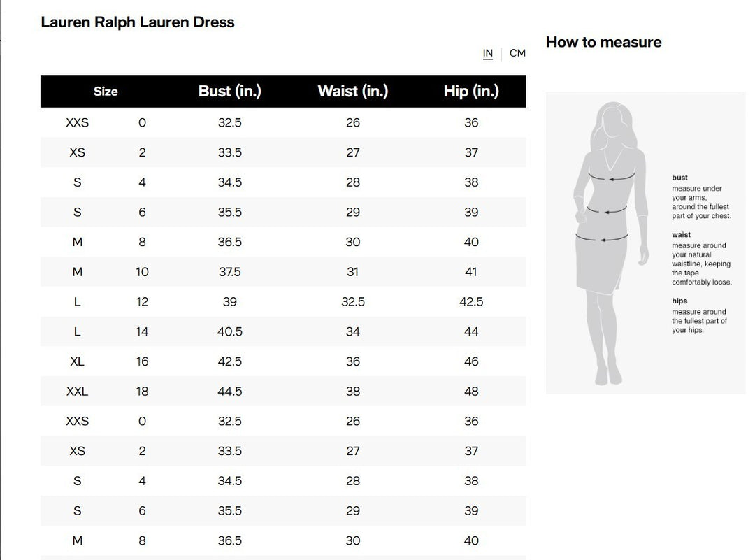Click the Size column header
This screenshot has height=560, width=755.
[106, 91]
